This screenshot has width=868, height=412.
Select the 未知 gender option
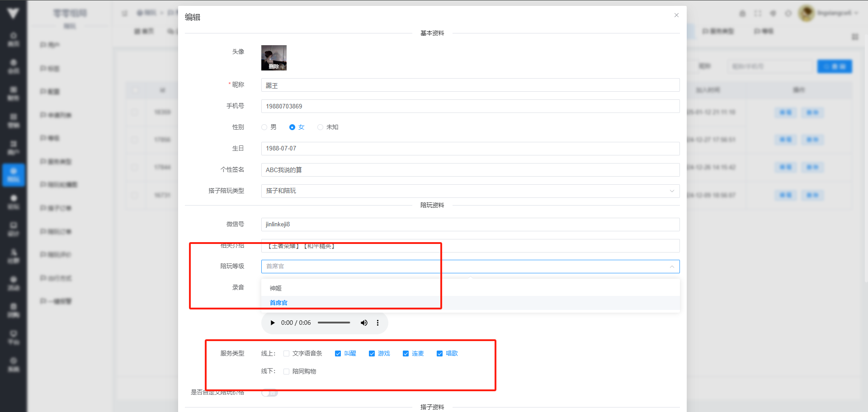click(321, 127)
